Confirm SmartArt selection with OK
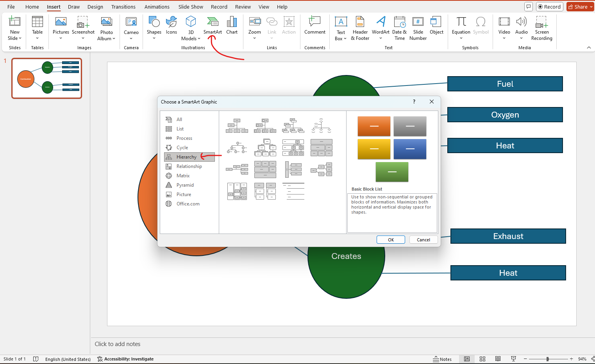The width and height of the screenshot is (595, 364). (390, 239)
